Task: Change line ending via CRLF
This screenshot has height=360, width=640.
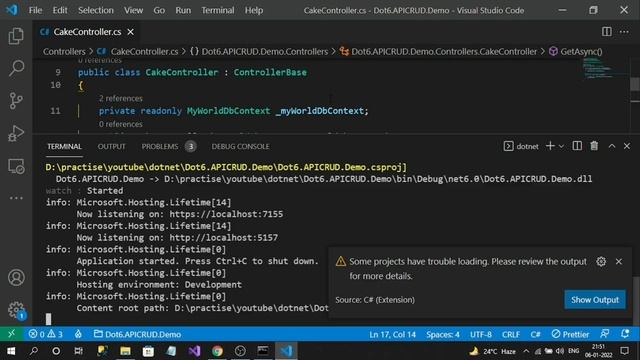Action: click(511, 334)
